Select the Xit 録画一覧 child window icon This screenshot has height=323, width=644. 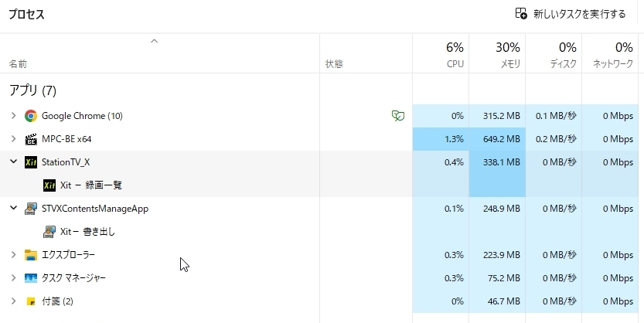coord(49,185)
